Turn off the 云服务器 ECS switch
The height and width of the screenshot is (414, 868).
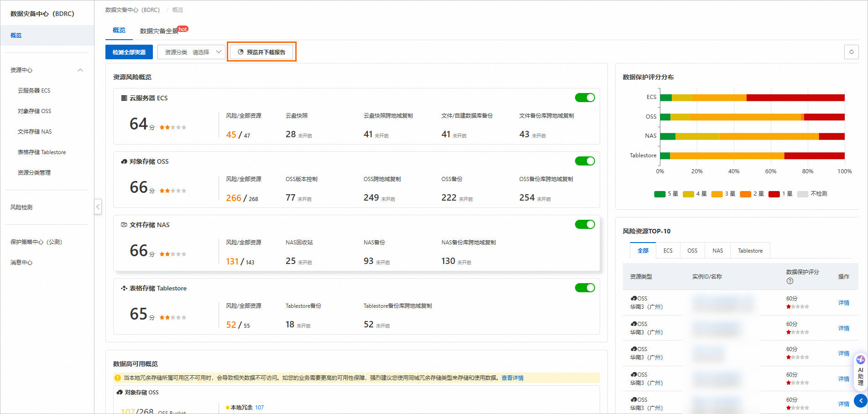[x=585, y=98]
